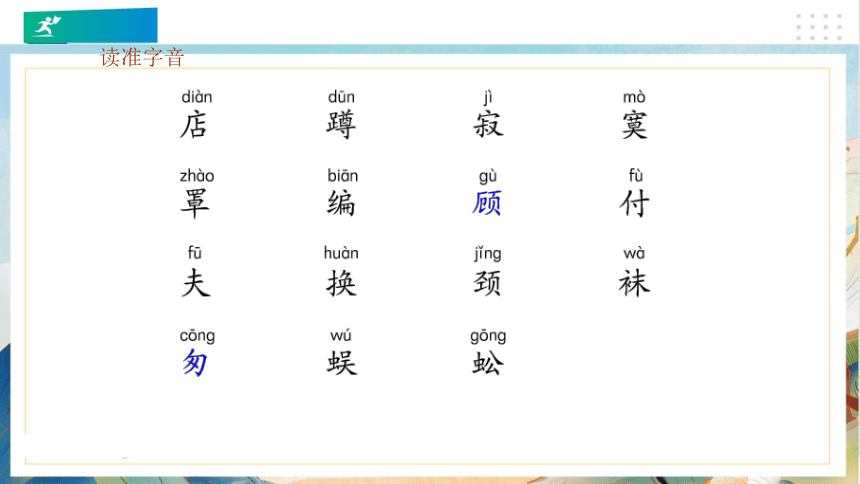Click the 读准字音 heading text
The height and width of the screenshot is (484, 860).
[x=142, y=58]
